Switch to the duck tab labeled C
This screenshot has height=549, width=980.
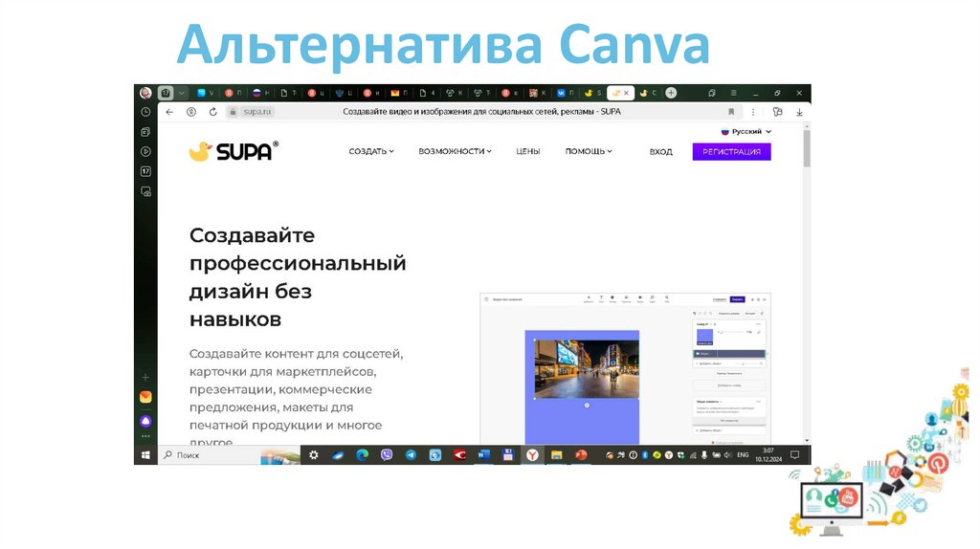pyautogui.click(x=648, y=93)
